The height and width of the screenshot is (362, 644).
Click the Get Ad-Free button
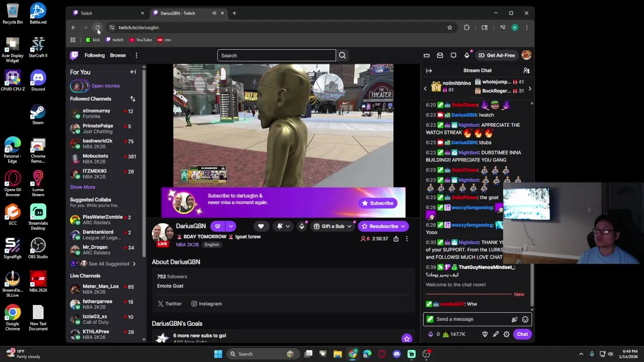[497, 55]
